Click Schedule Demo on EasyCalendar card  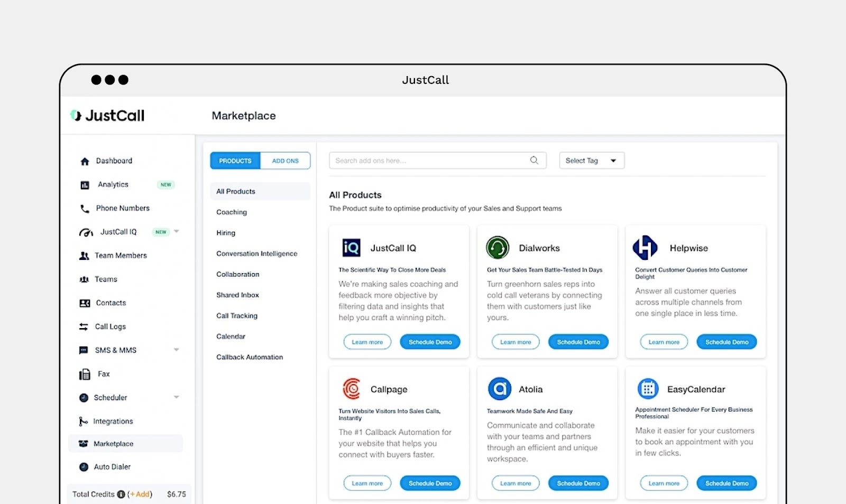(x=727, y=483)
